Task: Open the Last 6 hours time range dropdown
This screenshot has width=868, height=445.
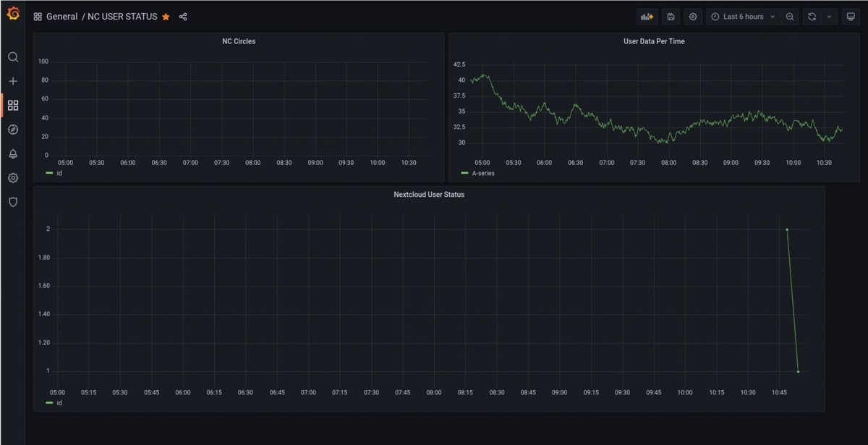Action: click(741, 16)
